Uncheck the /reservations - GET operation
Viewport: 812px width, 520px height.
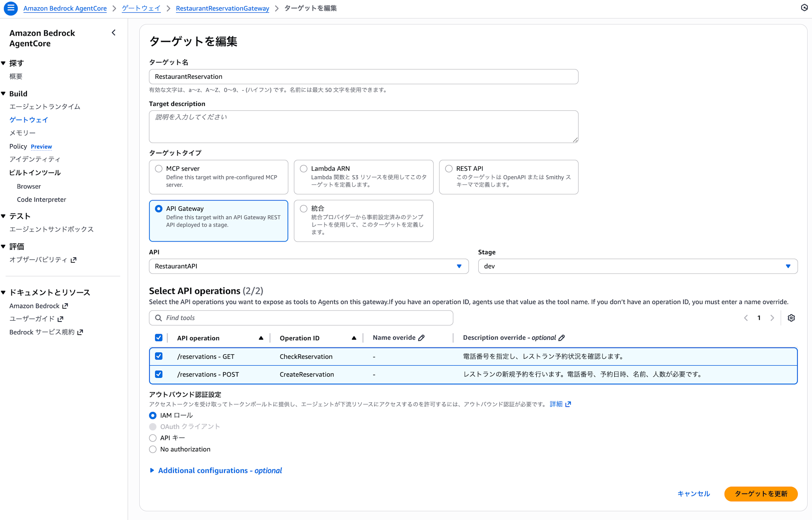[x=159, y=356]
